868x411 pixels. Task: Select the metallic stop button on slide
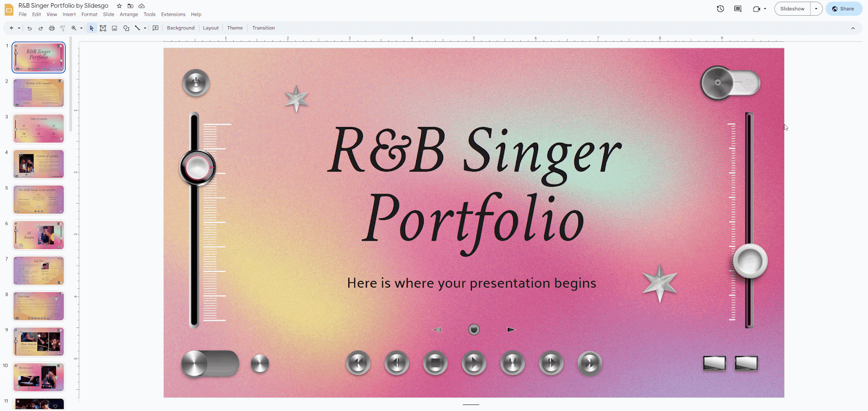click(435, 363)
